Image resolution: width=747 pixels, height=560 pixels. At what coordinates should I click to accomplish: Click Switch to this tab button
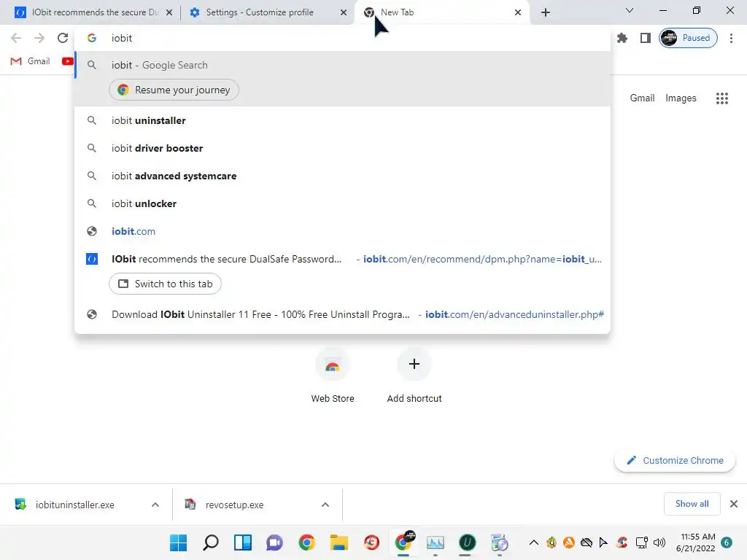click(x=165, y=284)
